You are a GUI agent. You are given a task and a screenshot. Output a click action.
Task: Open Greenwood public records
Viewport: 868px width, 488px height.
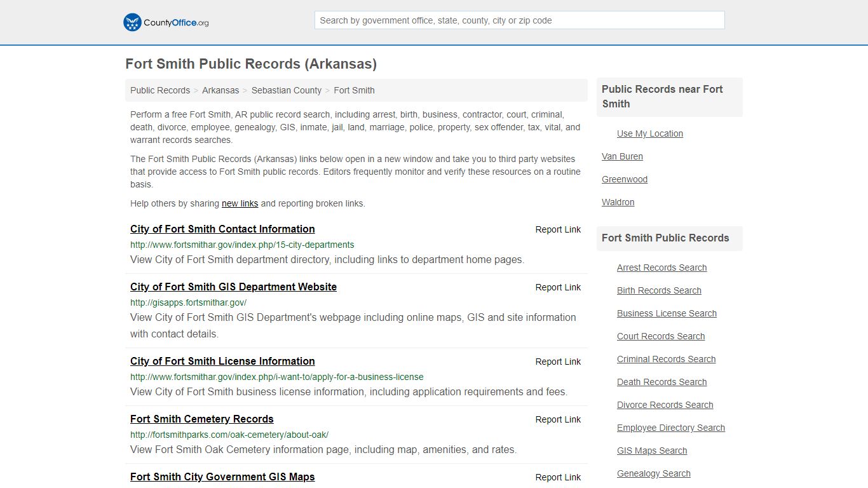(625, 179)
